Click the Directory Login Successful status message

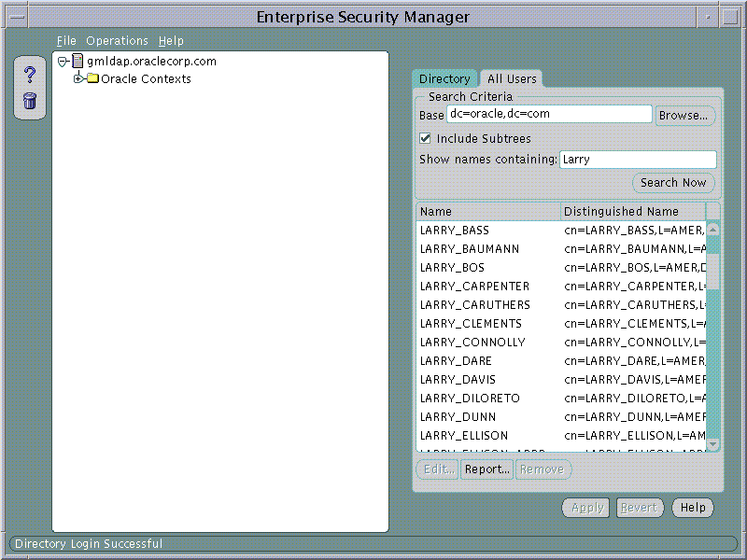click(x=89, y=543)
